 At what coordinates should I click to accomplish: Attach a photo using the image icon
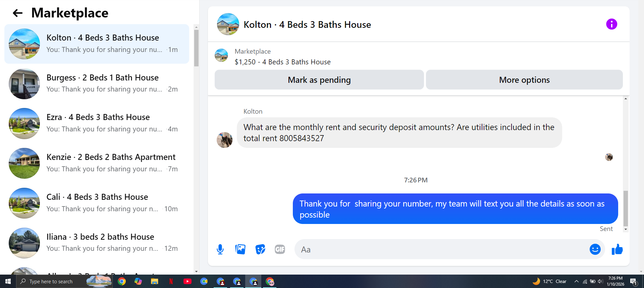(240, 249)
